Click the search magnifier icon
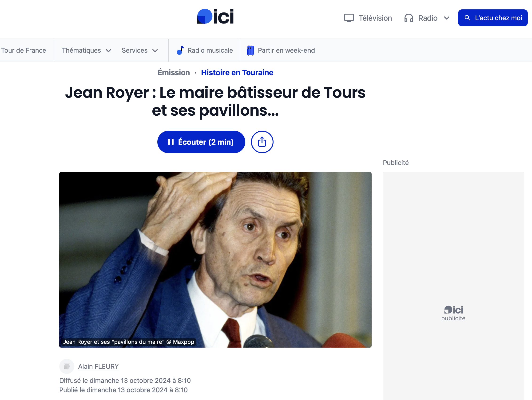The image size is (532, 400). 467,18
